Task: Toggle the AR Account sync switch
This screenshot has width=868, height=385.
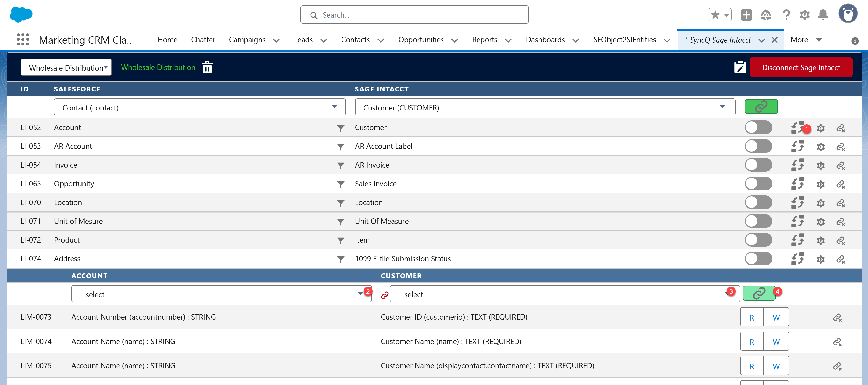Action: 758,146
